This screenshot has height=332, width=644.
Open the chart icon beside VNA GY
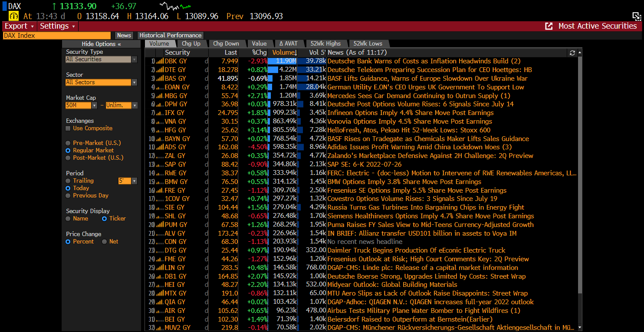(x=160, y=122)
